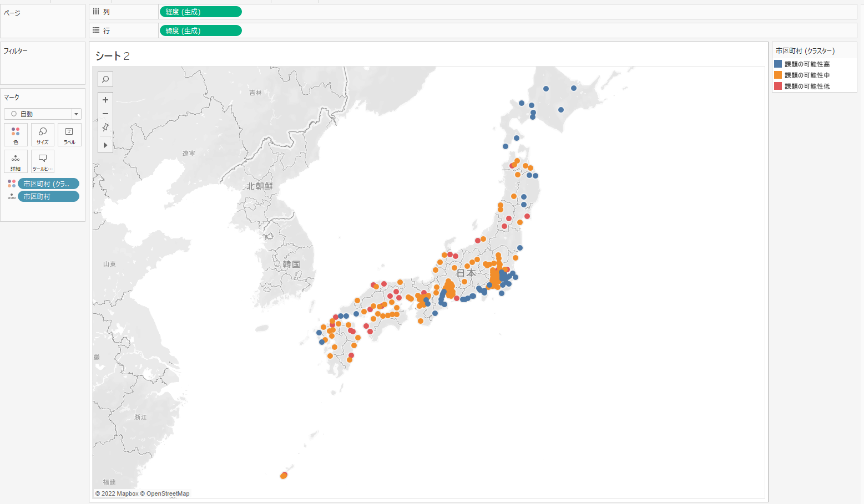
Task: Zoom out of the map with minus button
Action: 105,114
